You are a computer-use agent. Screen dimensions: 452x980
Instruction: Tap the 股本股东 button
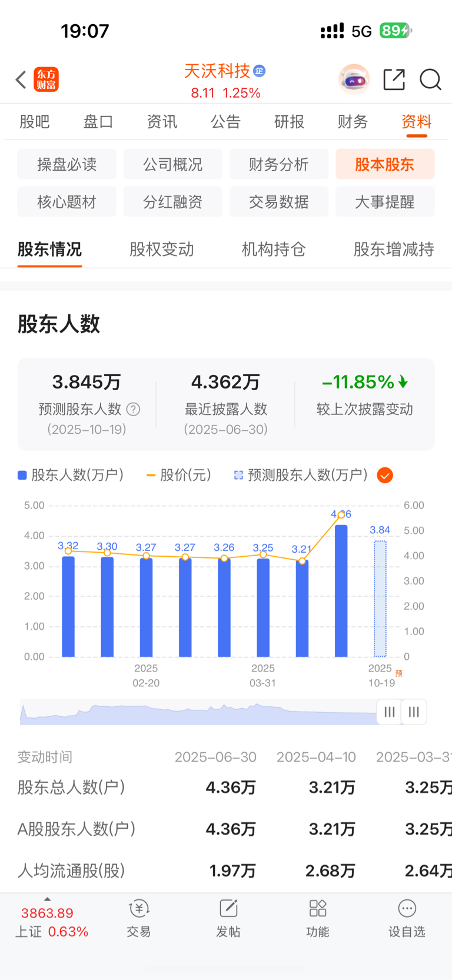pos(385,164)
